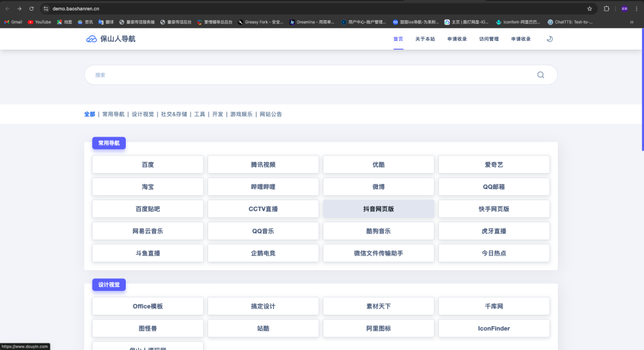Open the 千库网 link card

coord(494,307)
